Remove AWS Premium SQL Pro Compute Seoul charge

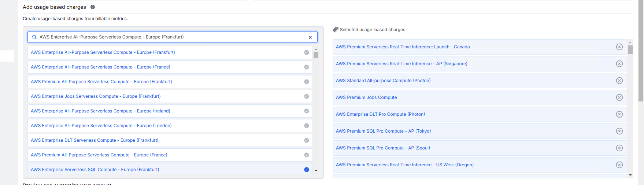[619, 148]
